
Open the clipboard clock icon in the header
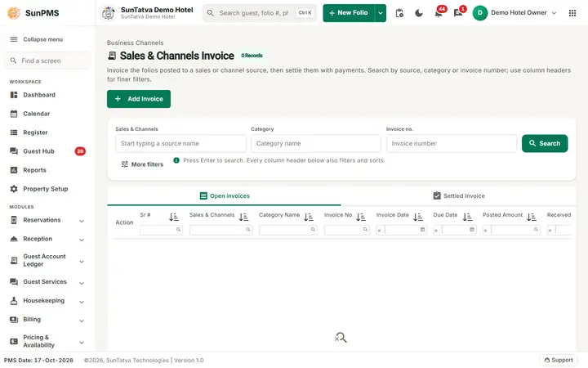(x=399, y=13)
